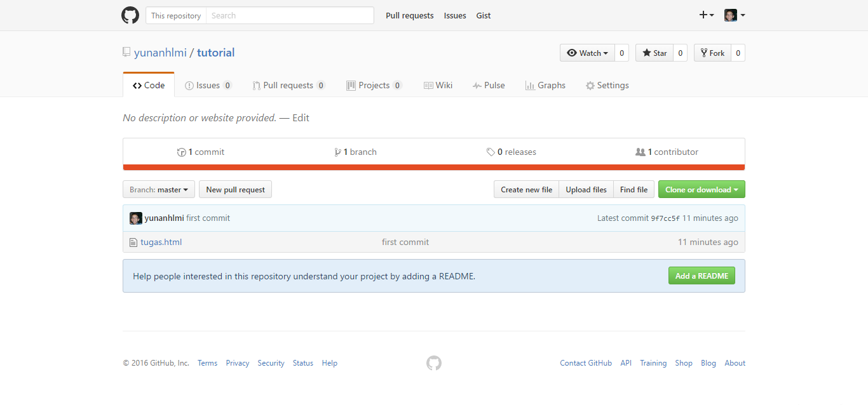Open yunanhlmi author link in commit row

click(x=164, y=218)
